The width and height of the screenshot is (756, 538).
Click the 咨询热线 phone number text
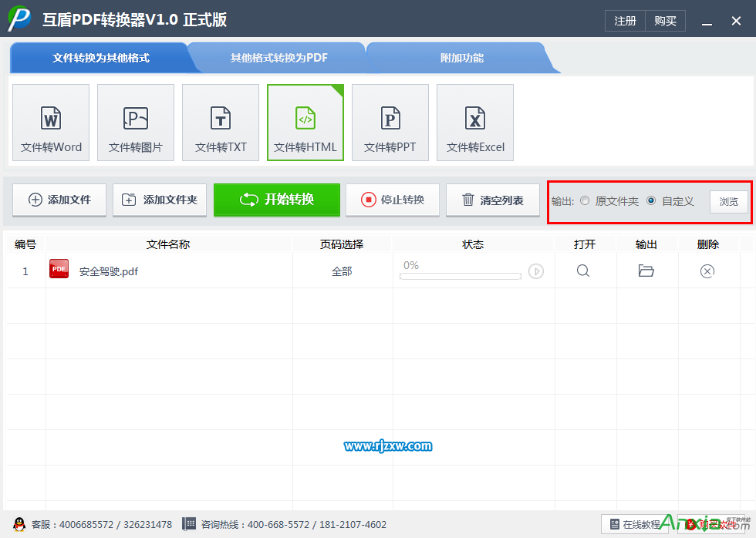pyautogui.click(x=294, y=525)
